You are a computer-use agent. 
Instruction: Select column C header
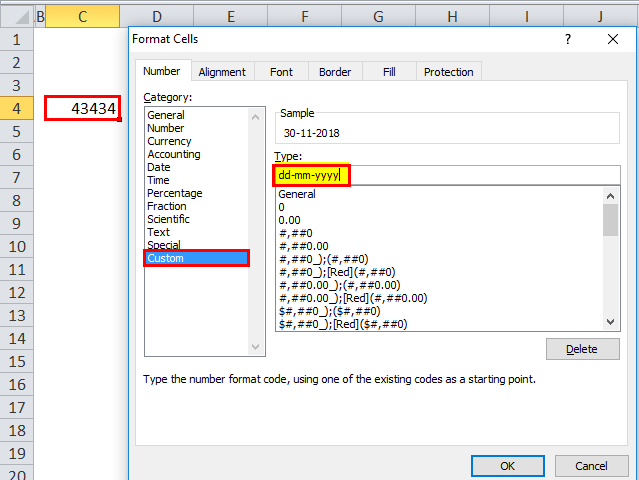click(83, 17)
